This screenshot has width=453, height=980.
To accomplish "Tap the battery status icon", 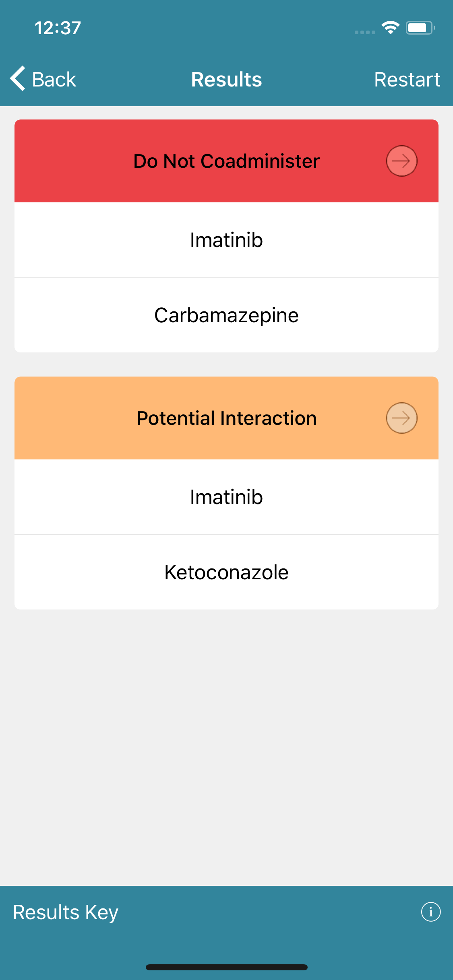I will (420, 28).
